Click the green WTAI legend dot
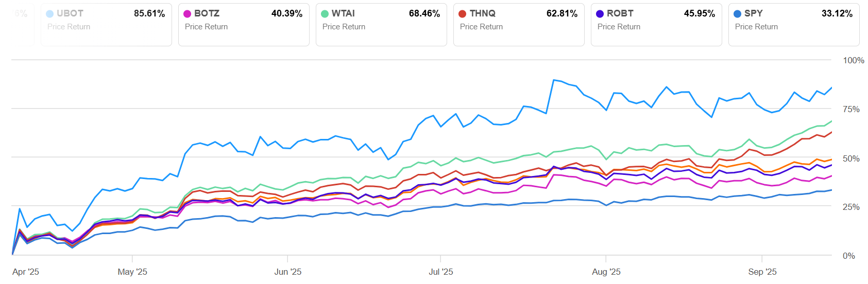This screenshot has width=868, height=284. tap(325, 14)
